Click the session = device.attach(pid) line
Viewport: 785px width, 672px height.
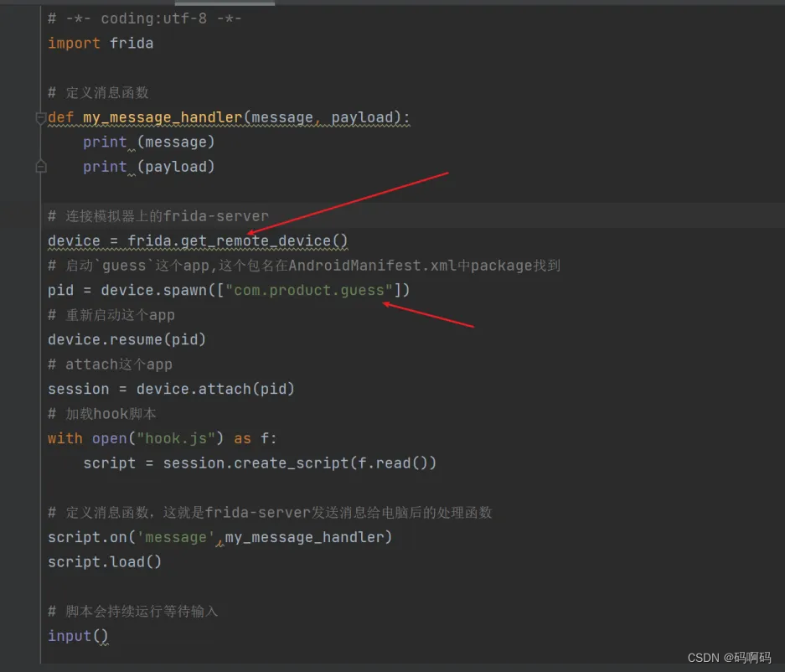point(171,389)
